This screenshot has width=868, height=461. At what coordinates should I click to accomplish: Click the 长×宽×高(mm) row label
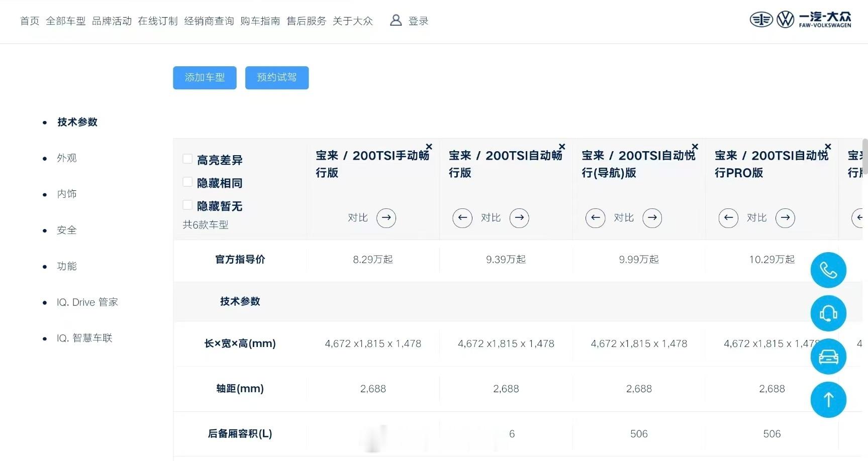[x=240, y=343]
